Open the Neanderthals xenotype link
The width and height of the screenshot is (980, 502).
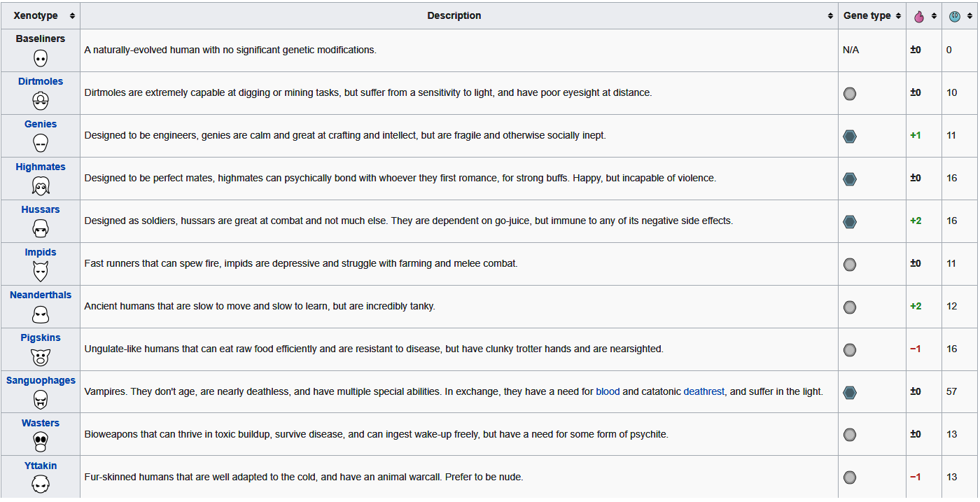[x=41, y=295]
